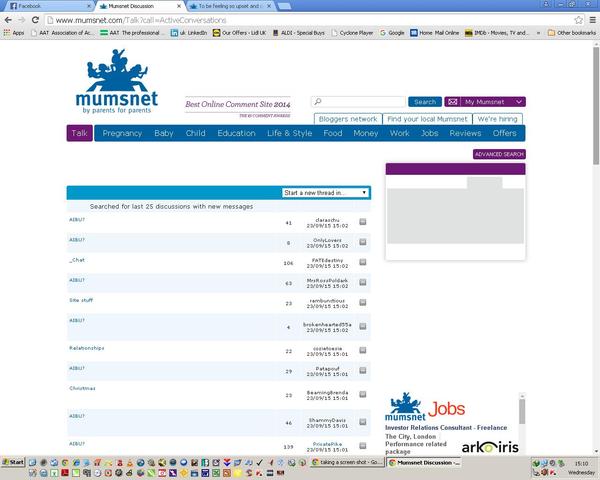Viewport: 600px width, 480px height.
Task: Switch to the To be feeling so upset tab
Action: [x=229, y=6]
